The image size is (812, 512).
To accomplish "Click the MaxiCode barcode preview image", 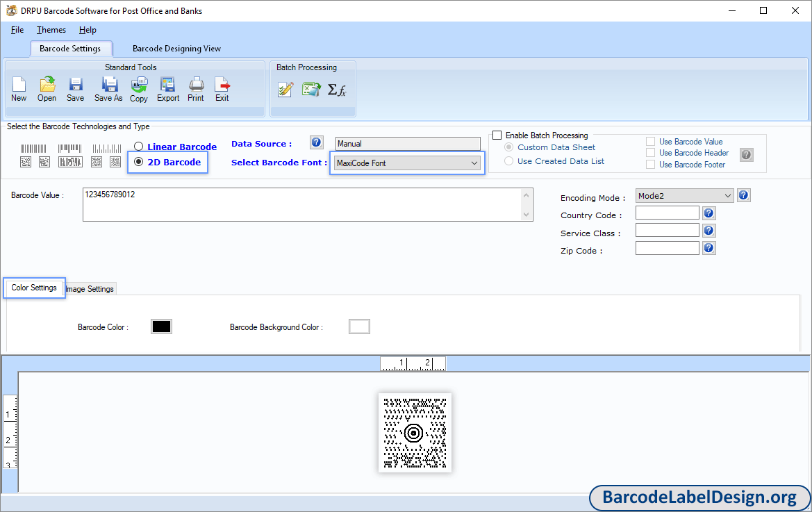I will [x=415, y=433].
